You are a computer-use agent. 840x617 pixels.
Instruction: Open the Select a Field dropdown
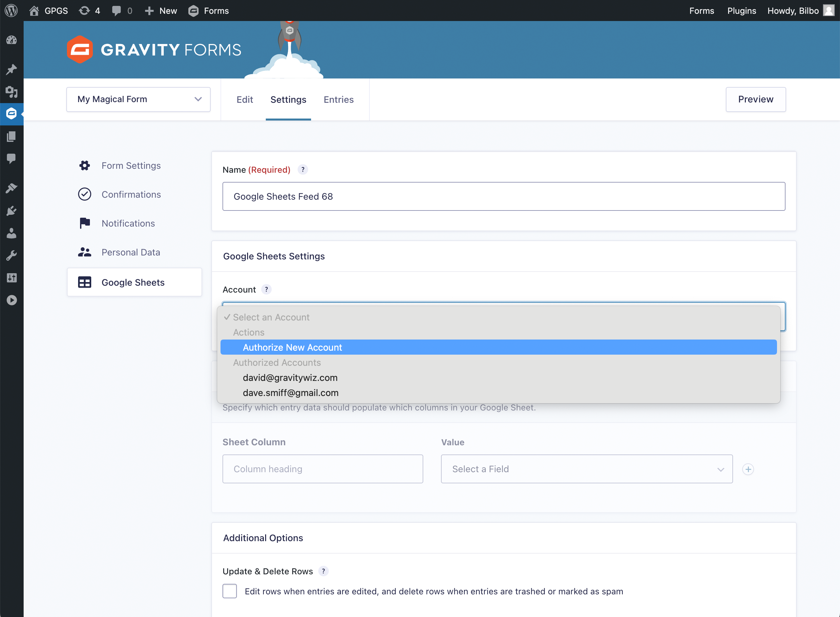click(x=587, y=469)
